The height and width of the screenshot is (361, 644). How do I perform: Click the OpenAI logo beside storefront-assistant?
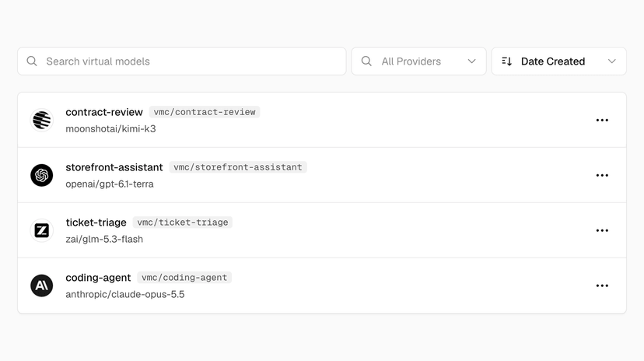click(x=41, y=175)
